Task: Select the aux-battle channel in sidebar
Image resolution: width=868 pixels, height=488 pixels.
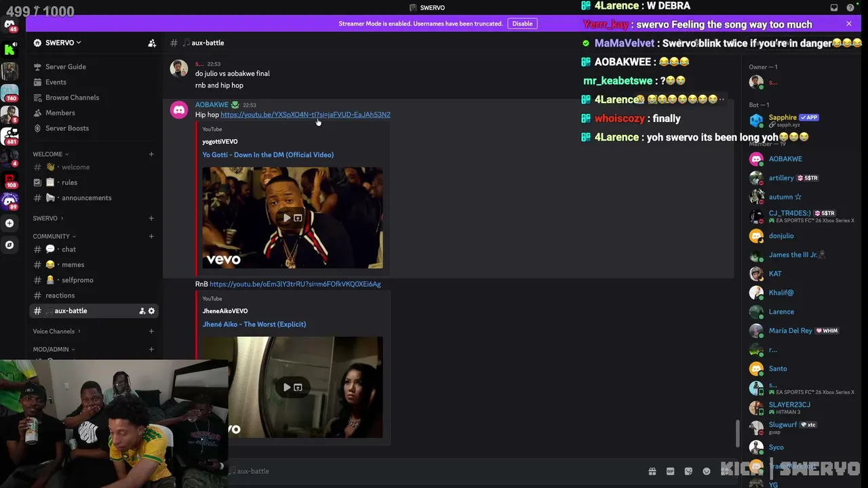Action: 94,310
